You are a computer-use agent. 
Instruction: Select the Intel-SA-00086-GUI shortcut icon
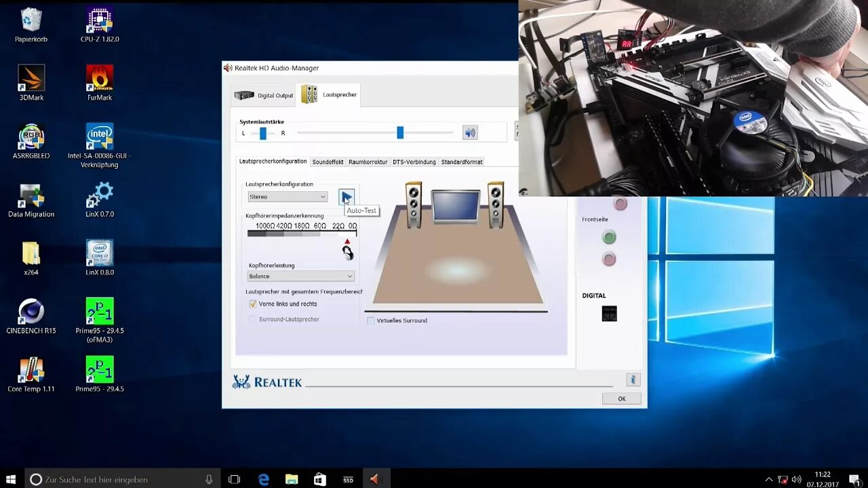coord(100,136)
